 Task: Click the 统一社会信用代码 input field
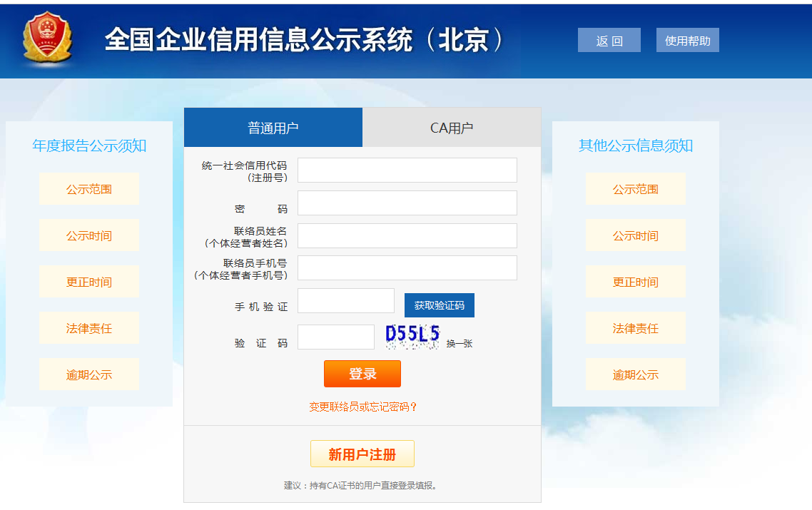(407, 170)
